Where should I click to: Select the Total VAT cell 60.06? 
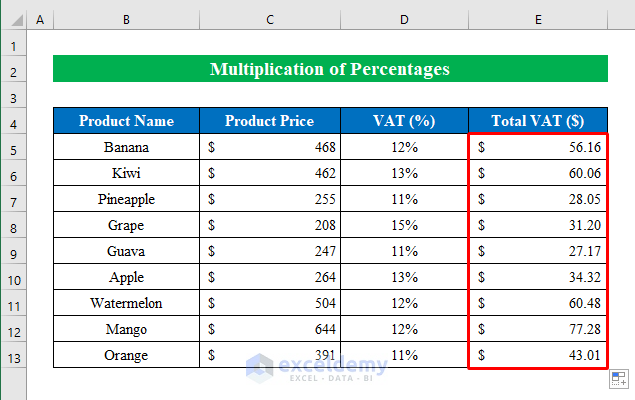pos(538,173)
